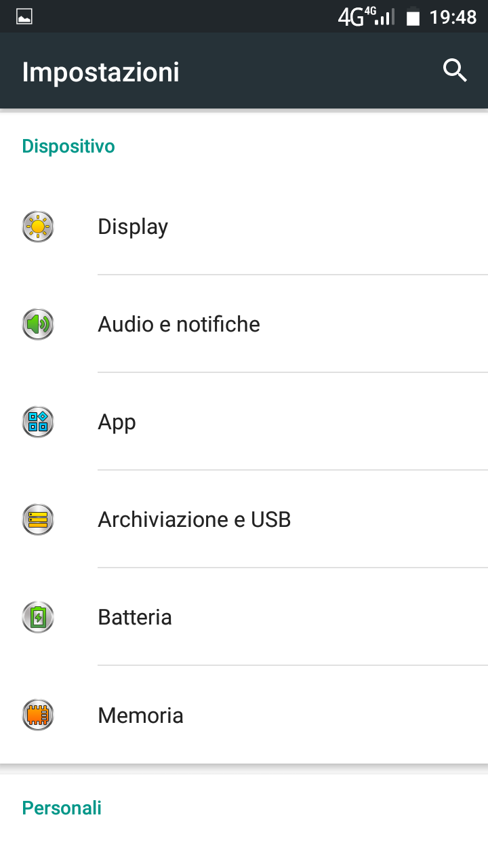The width and height of the screenshot is (488, 868).
Task: Select the Memoria entry
Action: pyautogui.click(x=141, y=715)
